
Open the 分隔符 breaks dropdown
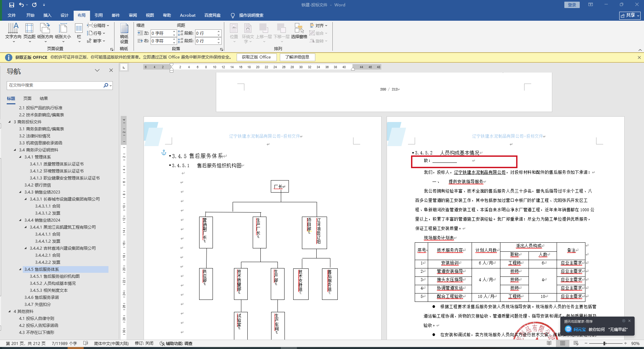pos(98,25)
